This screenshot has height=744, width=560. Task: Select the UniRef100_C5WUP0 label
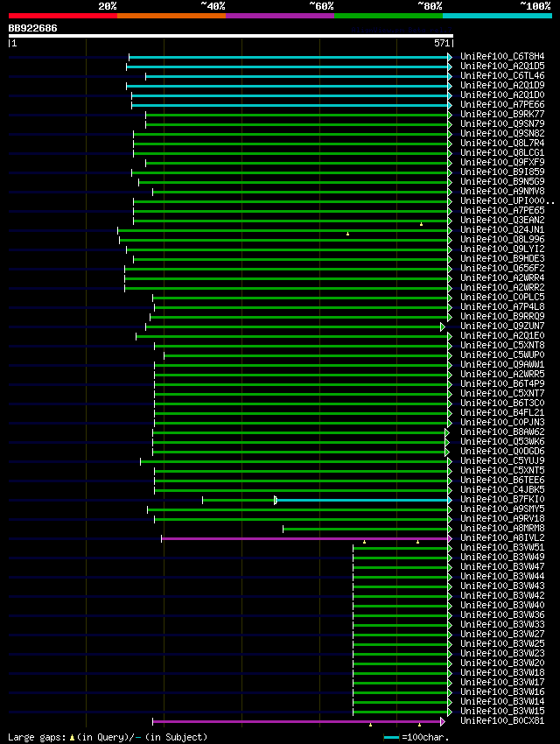point(502,354)
